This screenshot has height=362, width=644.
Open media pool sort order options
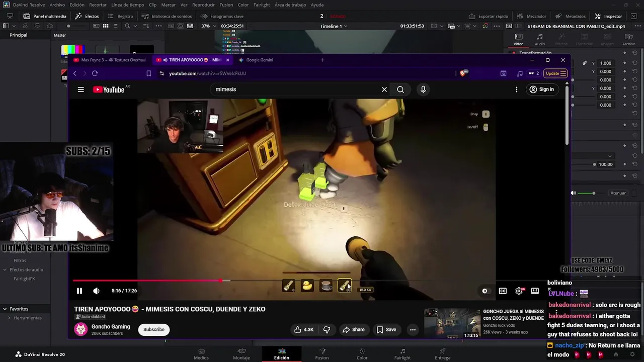(x=145, y=26)
